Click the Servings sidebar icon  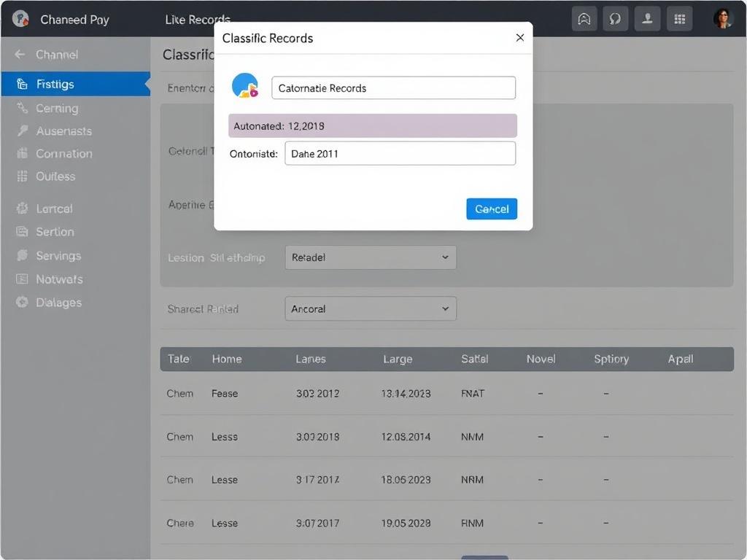[x=22, y=256]
